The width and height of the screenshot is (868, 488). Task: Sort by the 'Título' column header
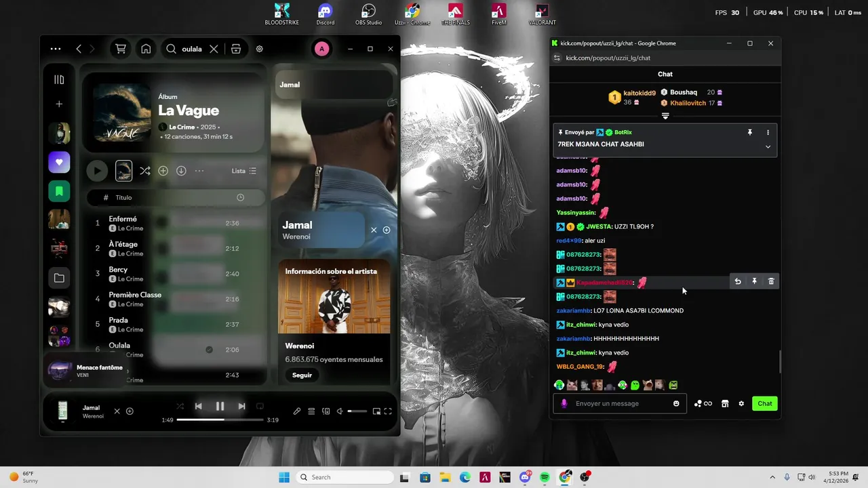(x=123, y=197)
